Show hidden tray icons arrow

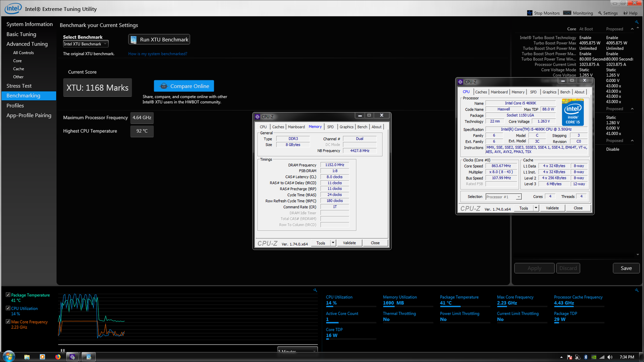561,357
